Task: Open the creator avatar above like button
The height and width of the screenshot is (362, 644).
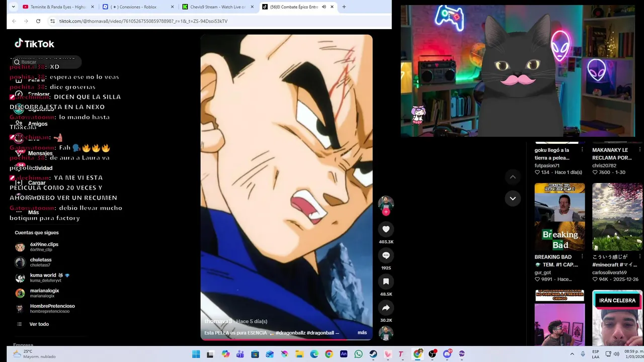Action: click(386, 203)
